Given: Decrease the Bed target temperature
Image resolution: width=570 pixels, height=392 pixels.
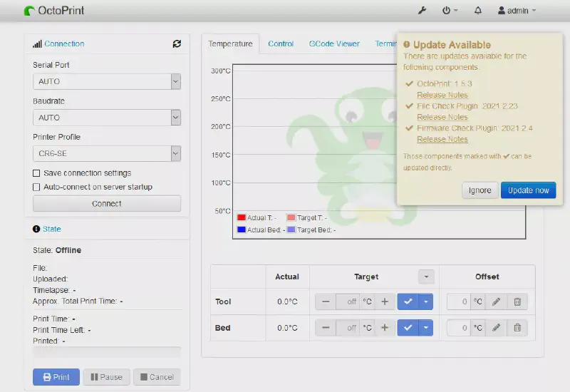Looking at the screenshot, I should tap(326, 328).
